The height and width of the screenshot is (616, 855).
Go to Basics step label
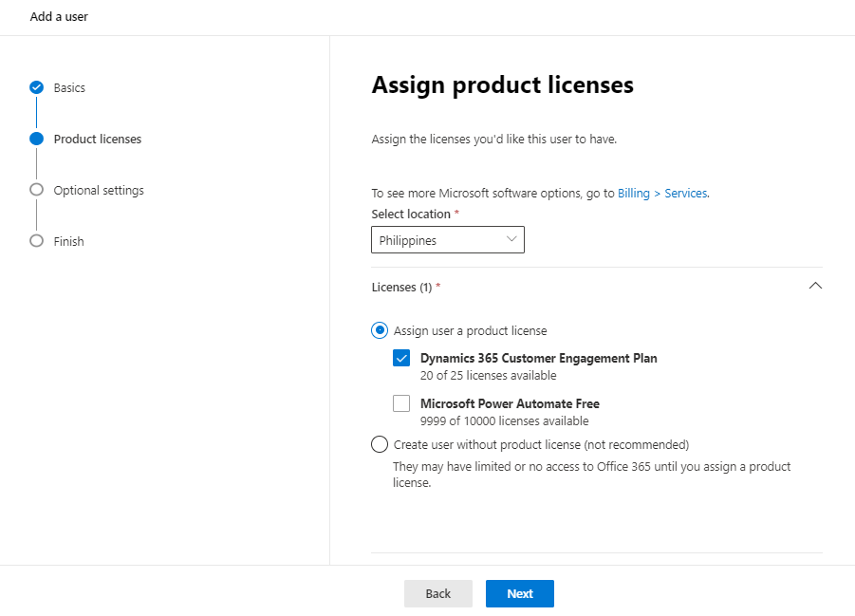tap(69, 88)
